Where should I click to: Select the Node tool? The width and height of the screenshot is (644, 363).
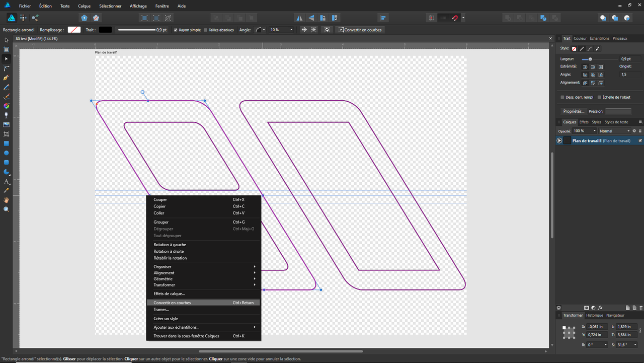coord(7,59)
